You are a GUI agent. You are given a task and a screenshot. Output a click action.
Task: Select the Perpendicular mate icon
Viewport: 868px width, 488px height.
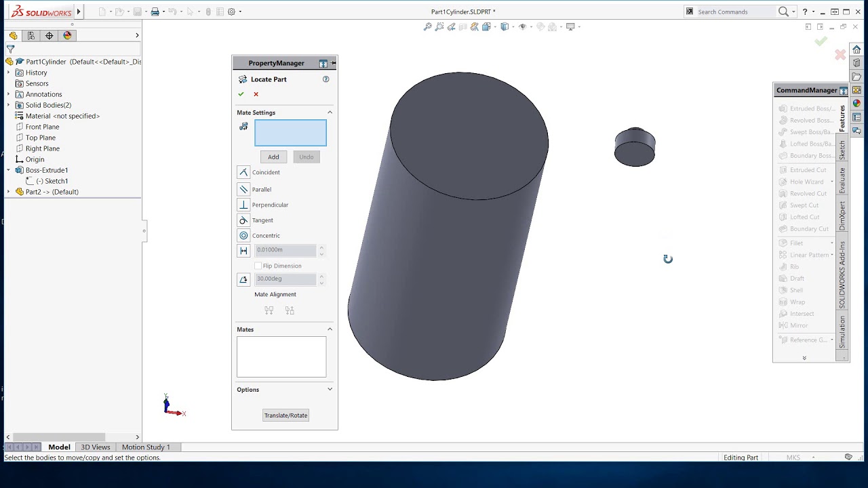[x=243, y=205]
